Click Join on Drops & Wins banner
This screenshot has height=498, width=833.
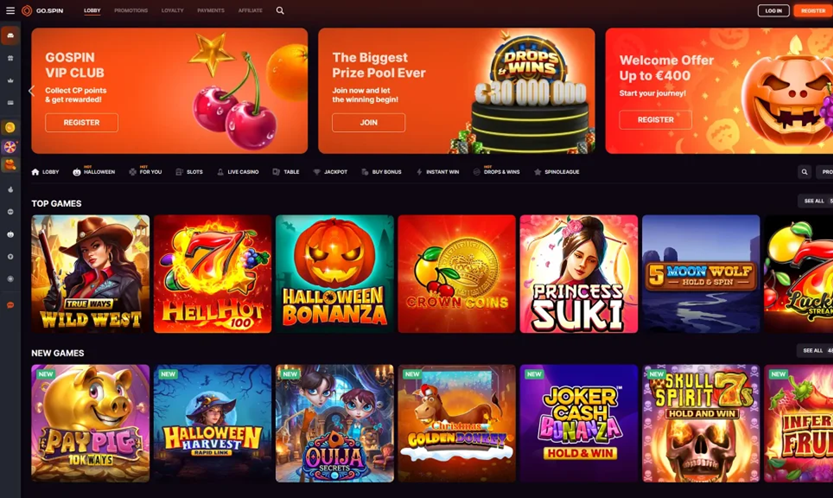pos(369,122)
